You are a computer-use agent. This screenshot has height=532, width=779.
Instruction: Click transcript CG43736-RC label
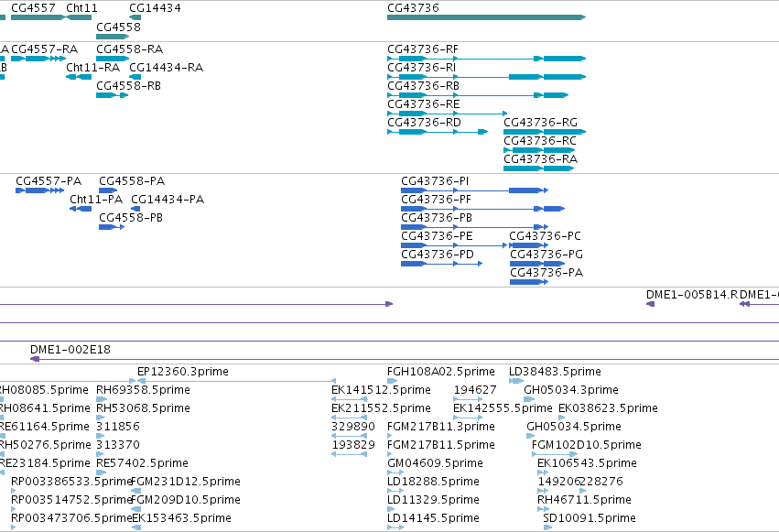coord(540,141)
